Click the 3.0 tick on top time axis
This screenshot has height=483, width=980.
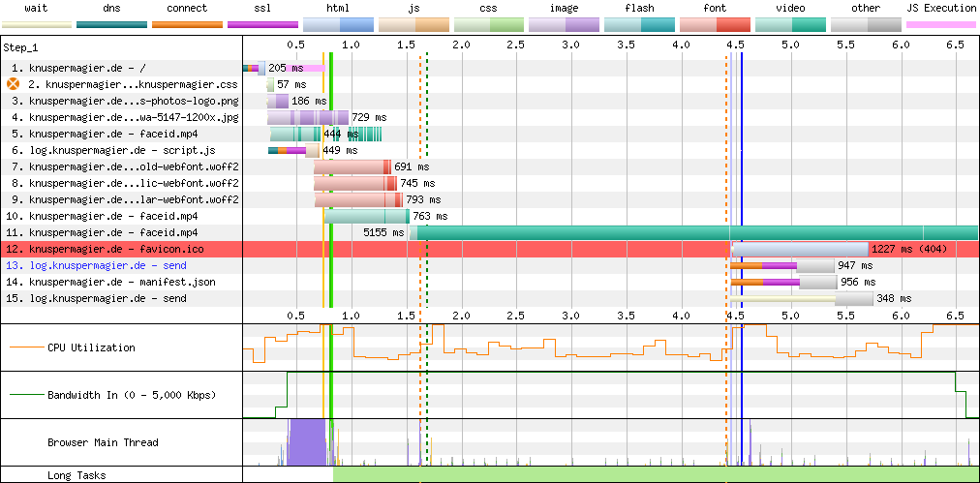tap(570, 45)
